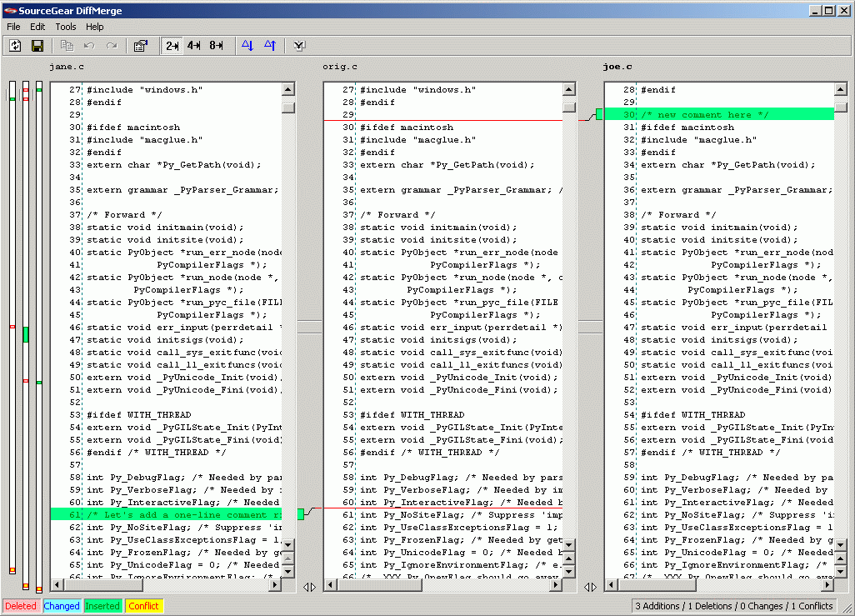Open the File menu
Image resolution: width=855 pixels, height=616 pixels.
pos(13,27)
